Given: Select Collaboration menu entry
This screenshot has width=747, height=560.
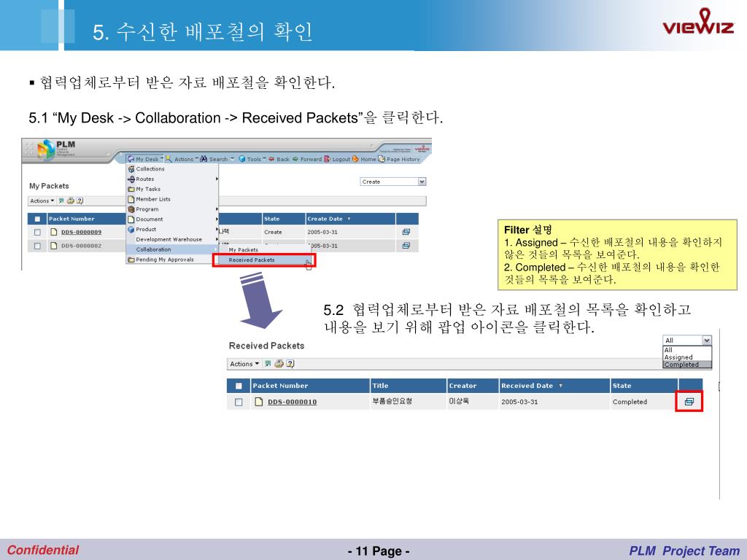Looking at the screenshot, I should [x=172, y=249].
